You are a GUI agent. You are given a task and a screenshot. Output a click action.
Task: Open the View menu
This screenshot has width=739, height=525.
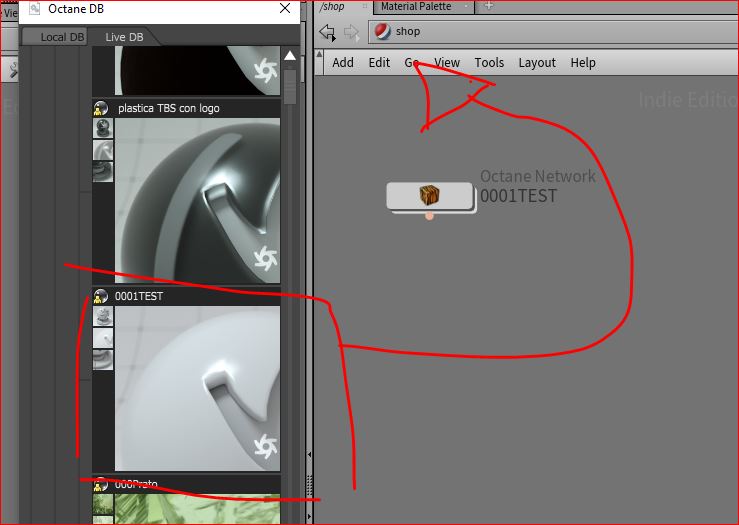447,62
